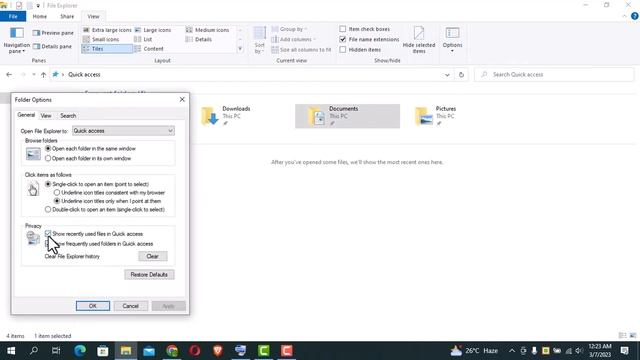Open the clock and date flyout
640x360 pixels.
[x=600, y=351]
